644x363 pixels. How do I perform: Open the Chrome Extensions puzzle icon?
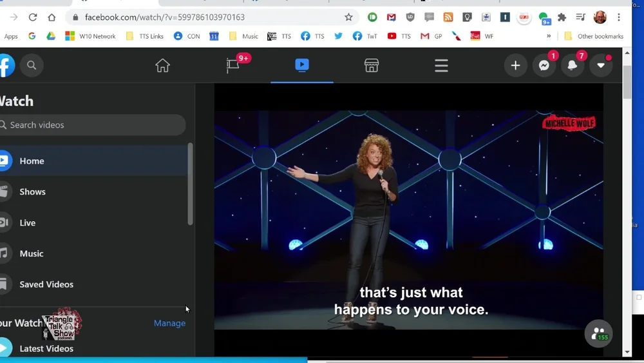point(562,17)
